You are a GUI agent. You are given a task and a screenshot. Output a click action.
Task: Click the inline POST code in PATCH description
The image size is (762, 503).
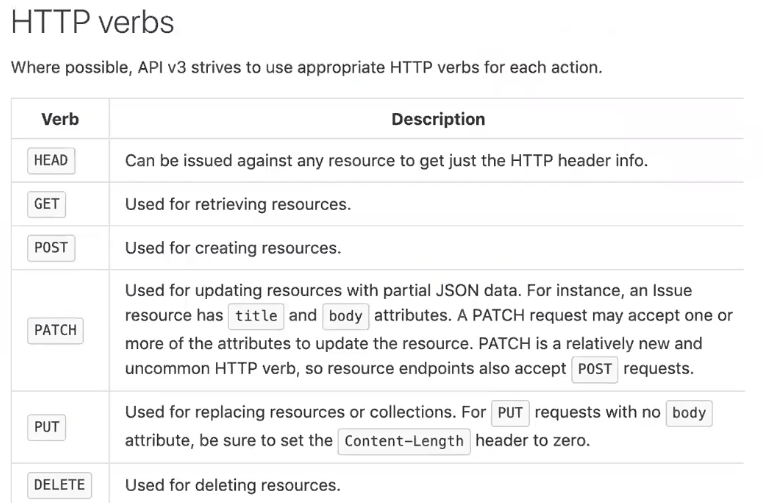[x=594, y=368]
